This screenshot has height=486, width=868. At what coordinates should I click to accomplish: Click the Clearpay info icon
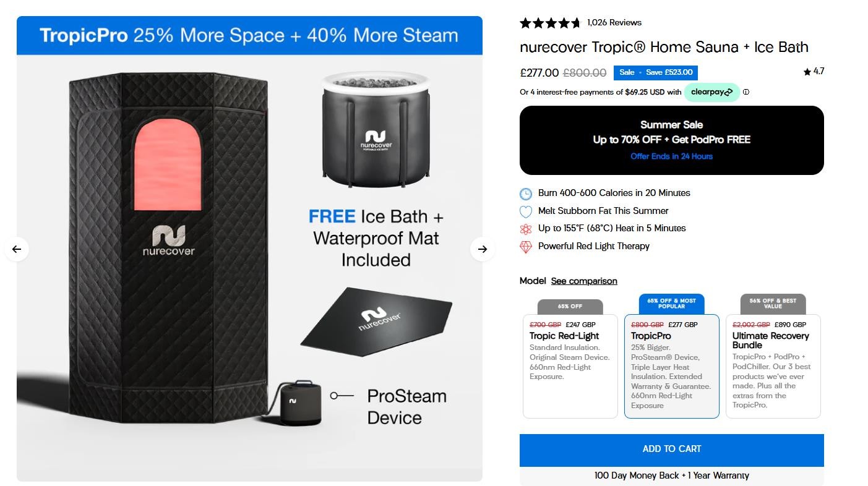pyautogui.click(x=746, y=92)
